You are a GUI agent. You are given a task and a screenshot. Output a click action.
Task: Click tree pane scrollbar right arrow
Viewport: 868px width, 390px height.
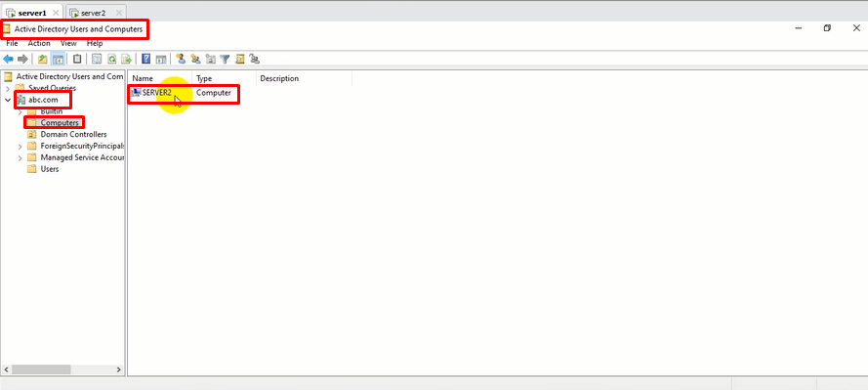(x=118, y=369)
